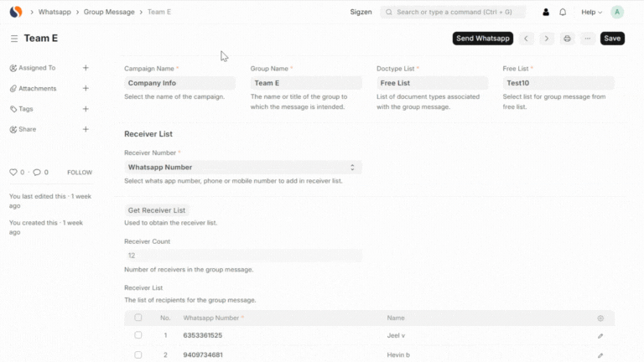Expand the Help menu

pyautogui.click(x=592, y=13)
